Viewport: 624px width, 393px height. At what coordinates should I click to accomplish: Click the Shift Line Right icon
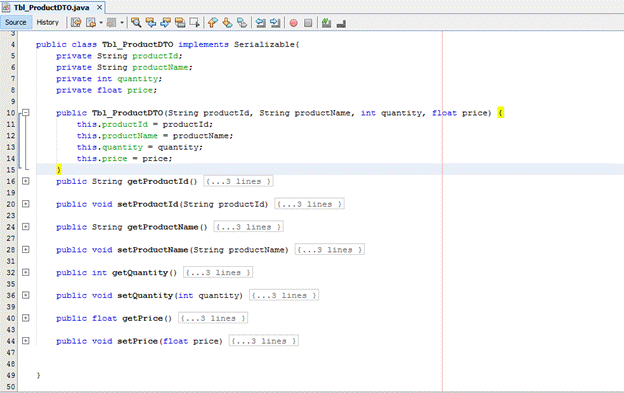pos(275,23)
